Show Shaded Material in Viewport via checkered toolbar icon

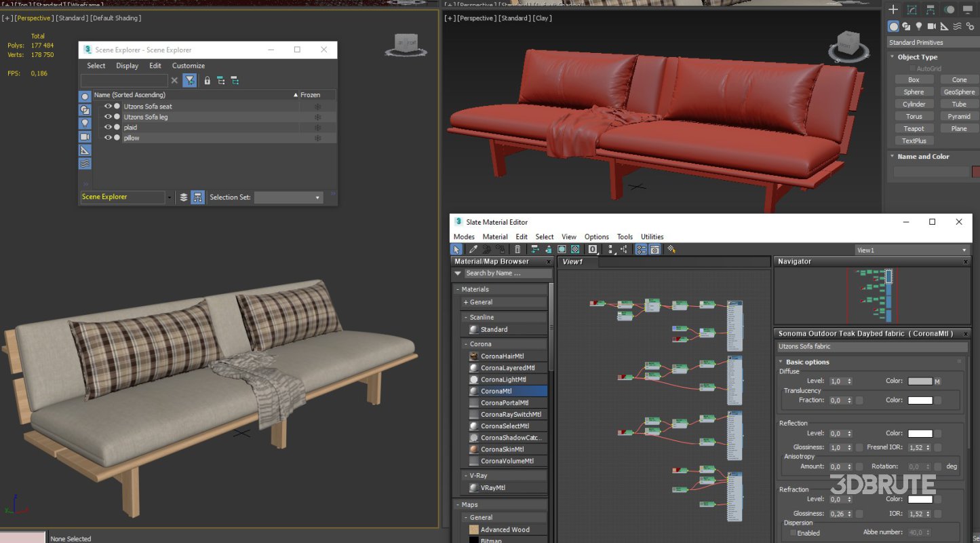coord(574,249)
